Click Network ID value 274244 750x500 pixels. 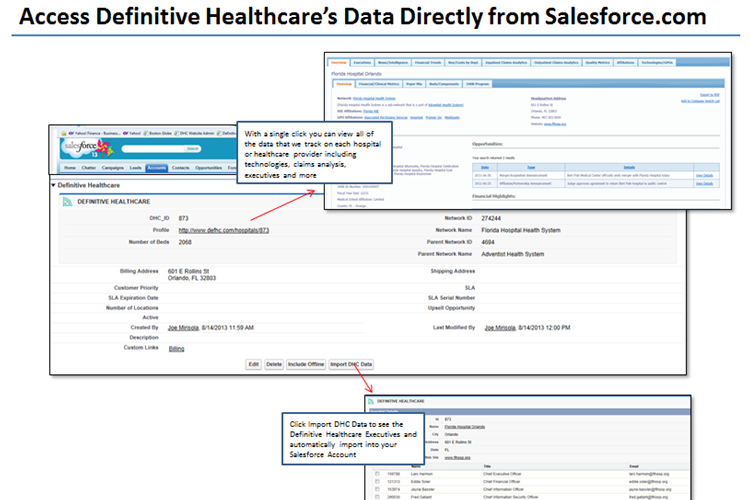(491, 219)
